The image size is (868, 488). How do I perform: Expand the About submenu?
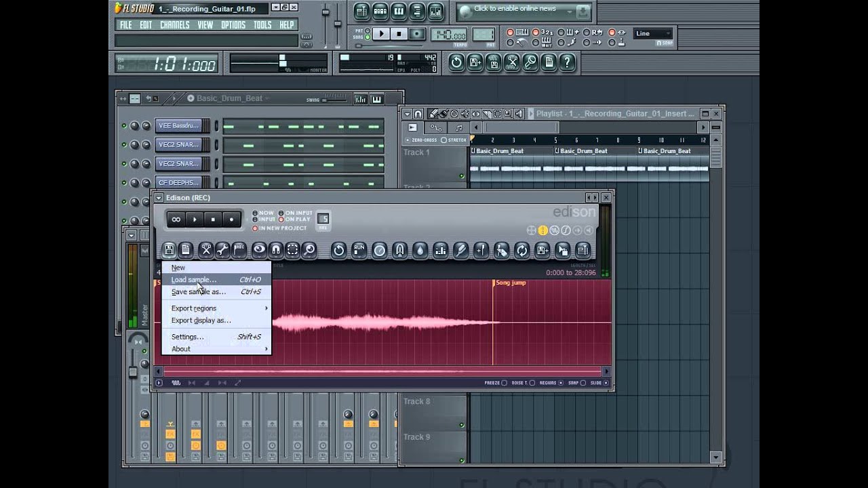click(216, 349)
